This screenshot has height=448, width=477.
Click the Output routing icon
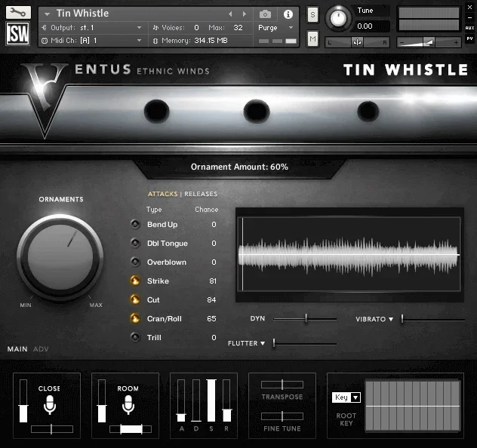tap(44, 28)
